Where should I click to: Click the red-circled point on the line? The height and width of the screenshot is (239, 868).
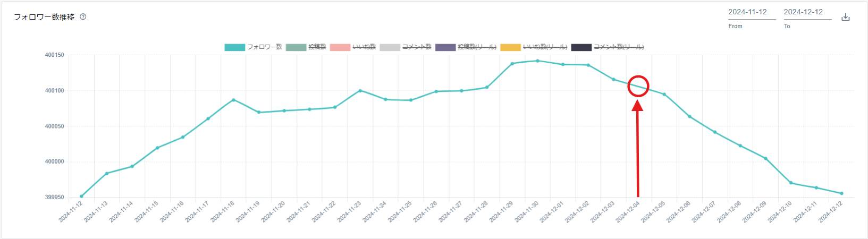(x=638, y=86)
